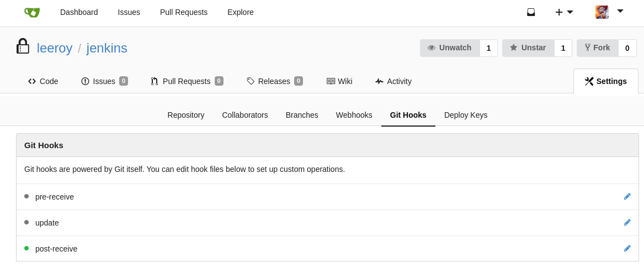Click the user avatar picture
The image size is (644, 267).
point(602,12)
